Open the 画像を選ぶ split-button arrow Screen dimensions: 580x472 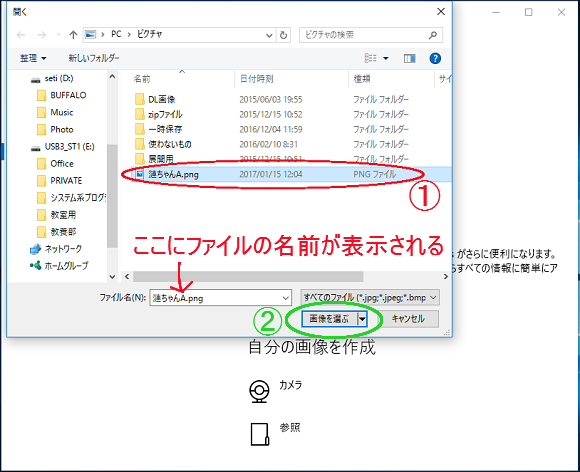click(x=362, y=318)
